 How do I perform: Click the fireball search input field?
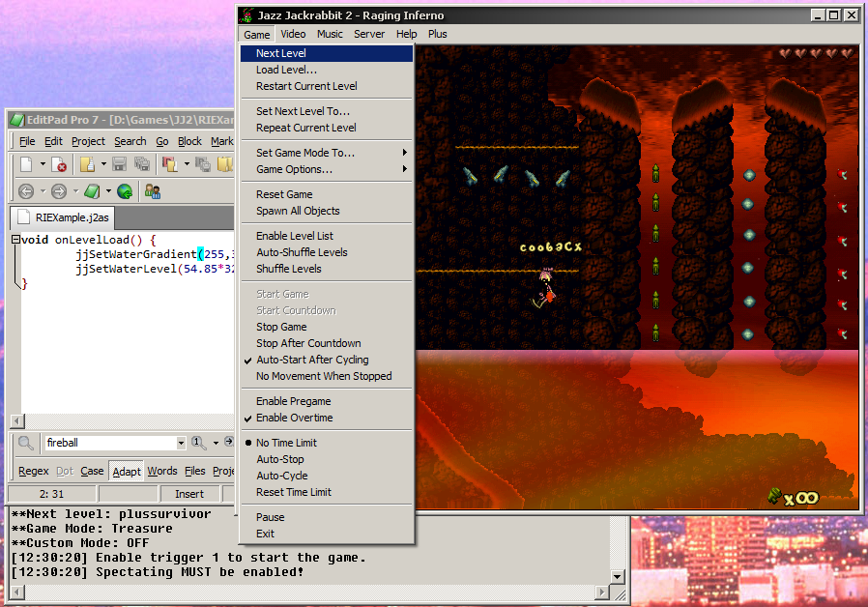pos(110,443)
